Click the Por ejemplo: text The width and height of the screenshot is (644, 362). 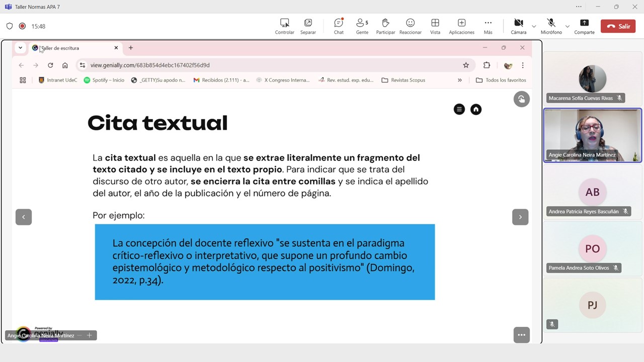pos(119,215)
